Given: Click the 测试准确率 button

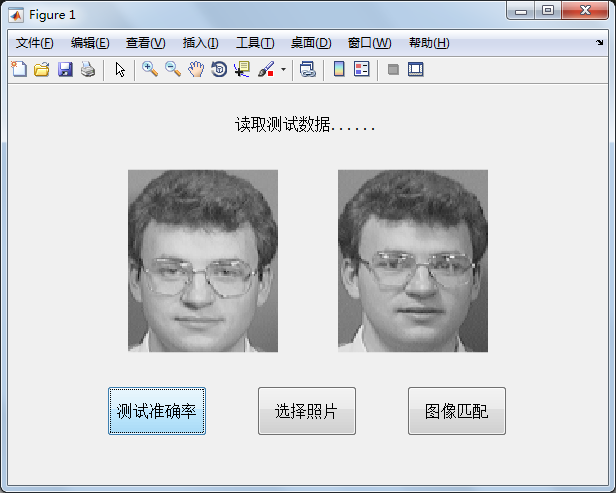Looking at the screenshot, I should click(157, 411).
